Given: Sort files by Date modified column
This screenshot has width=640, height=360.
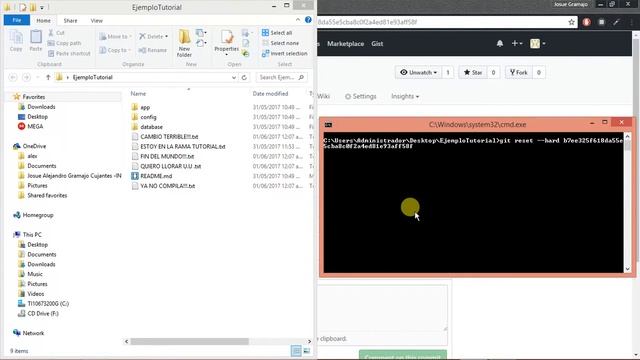Looking at the screenshot, I should pos(270,93).
